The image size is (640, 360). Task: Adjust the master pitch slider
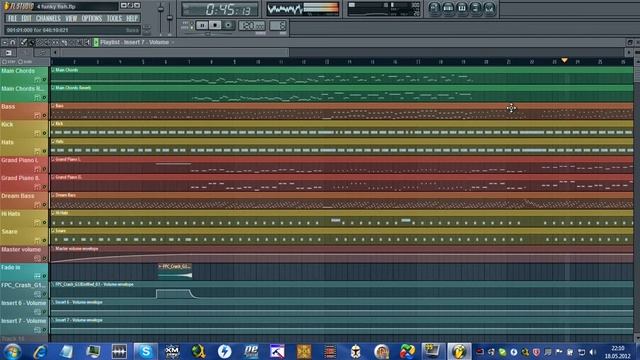[169, 18]
